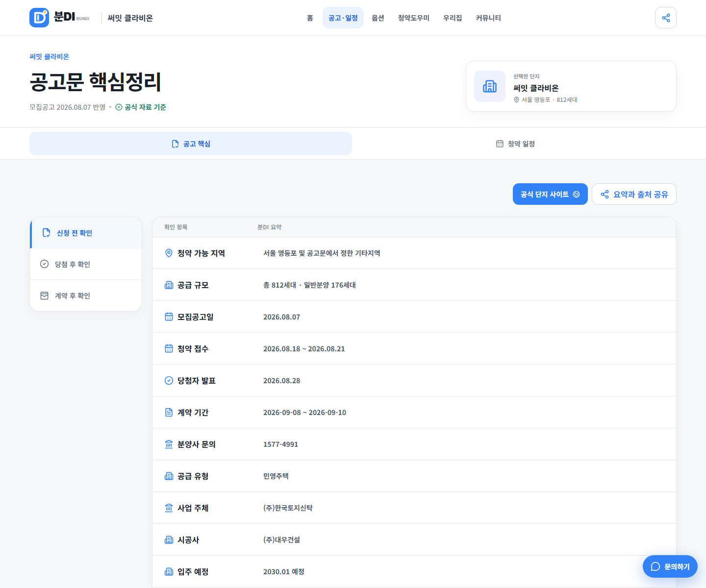Switch to the 청약 일정 tab
This screenshot has height=588, width=706.
coord(515,144)
